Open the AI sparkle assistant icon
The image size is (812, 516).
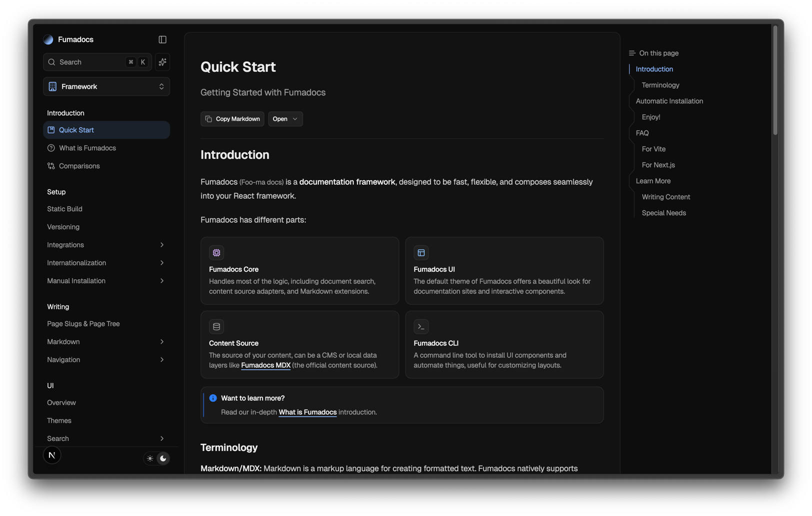[162, 62]
